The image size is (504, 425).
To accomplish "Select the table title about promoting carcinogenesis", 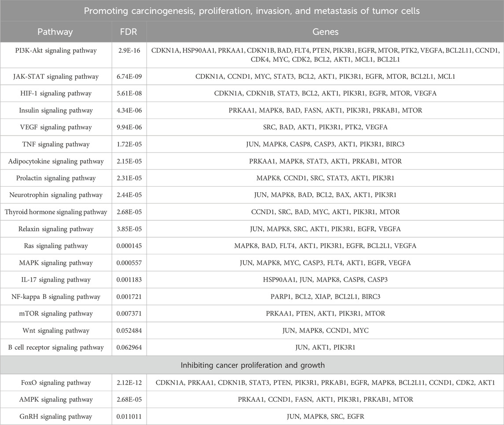I will pos(252,11).
